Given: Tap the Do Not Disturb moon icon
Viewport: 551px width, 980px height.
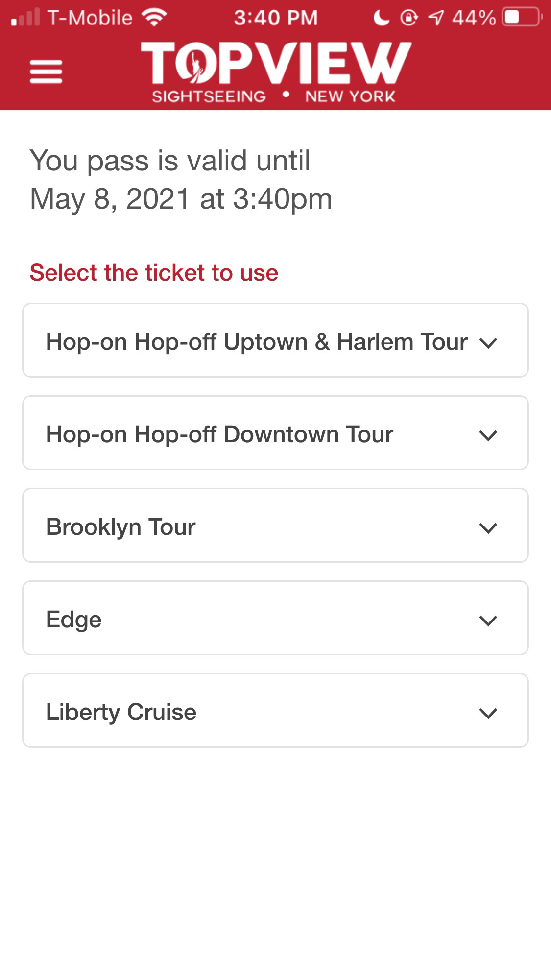Looking at the screenshot, I should pos(381,18).
